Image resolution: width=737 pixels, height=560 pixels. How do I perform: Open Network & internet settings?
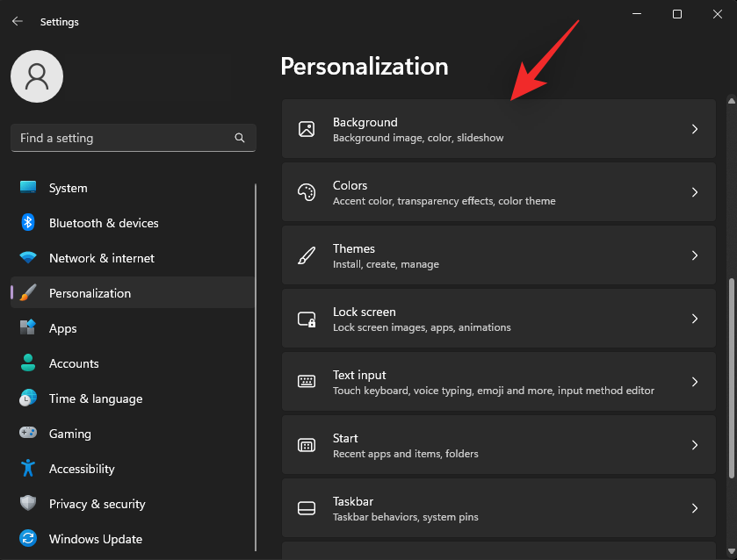tap(101, 258)
